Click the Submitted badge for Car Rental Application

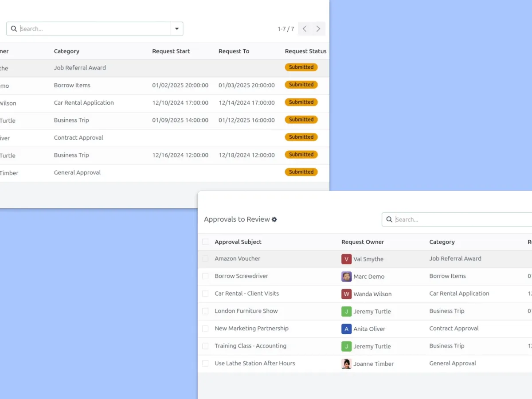301,102
